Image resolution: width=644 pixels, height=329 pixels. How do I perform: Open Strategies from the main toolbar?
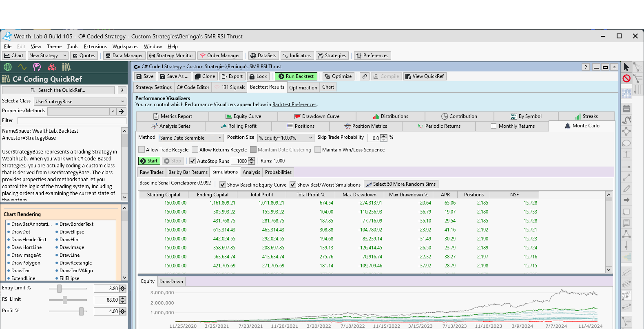pyautogui.click(x=332, y=56)
